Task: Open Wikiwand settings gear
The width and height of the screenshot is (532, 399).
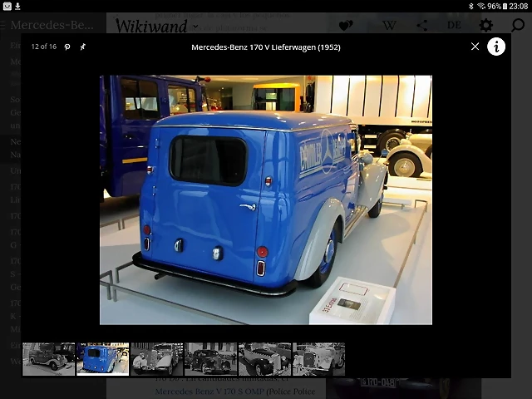Action: 485,25
